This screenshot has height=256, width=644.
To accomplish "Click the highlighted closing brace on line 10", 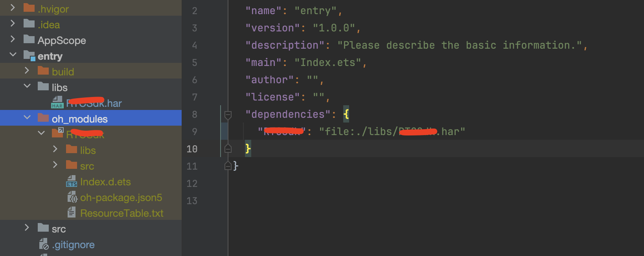I will click(x=248, y=149).
